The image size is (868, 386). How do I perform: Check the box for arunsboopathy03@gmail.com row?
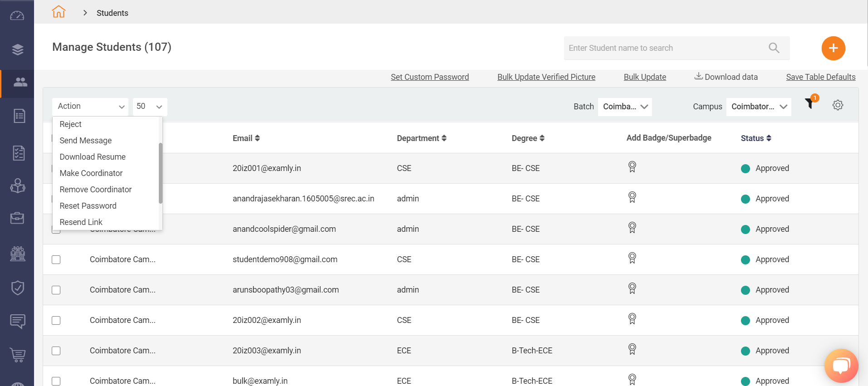coord(56,290)
